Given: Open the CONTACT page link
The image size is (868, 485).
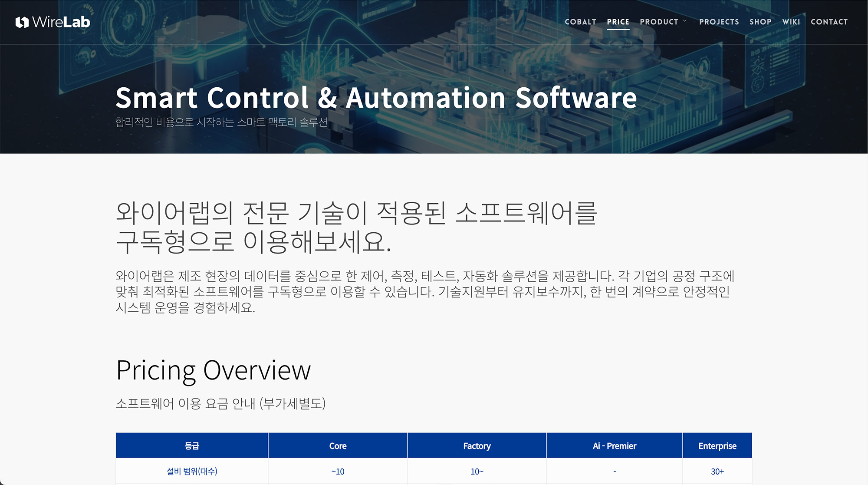Looking at the screenshot, I should [829, 22].
